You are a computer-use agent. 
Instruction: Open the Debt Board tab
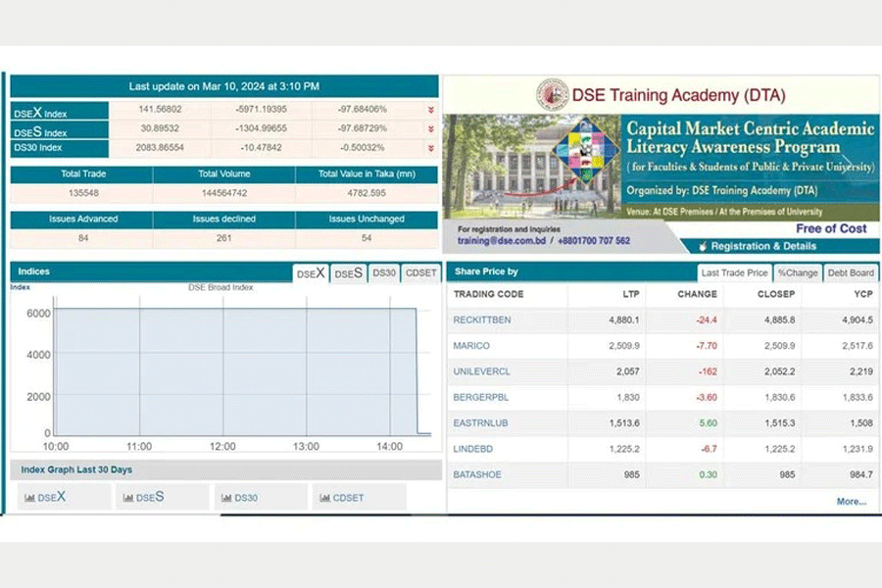[850, 273]
